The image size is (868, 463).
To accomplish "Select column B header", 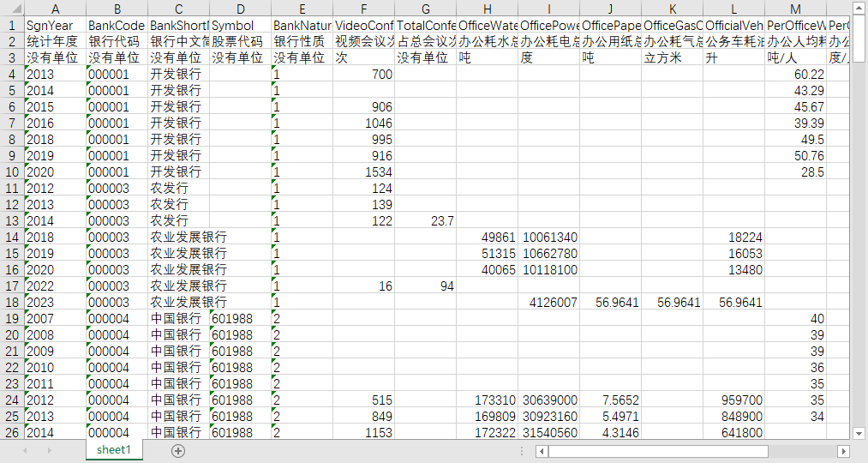I will [117, 9].
